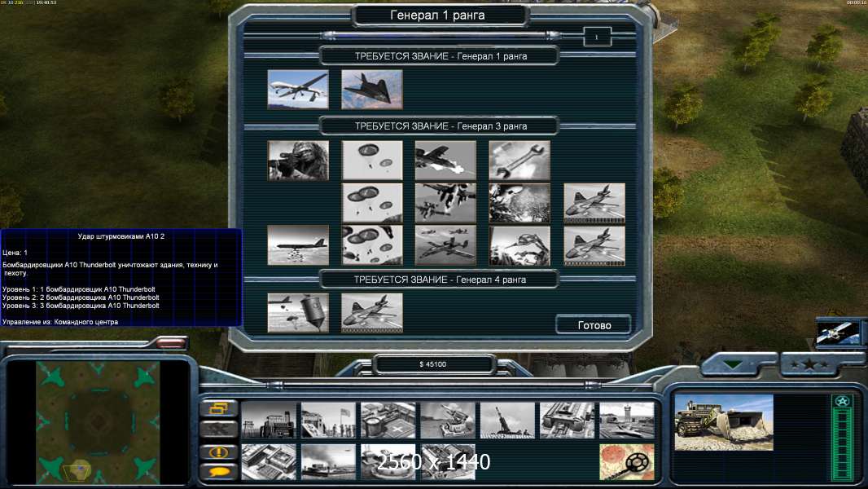Build the war factory icon
868x489 pixels.
[x=568, y=421]
